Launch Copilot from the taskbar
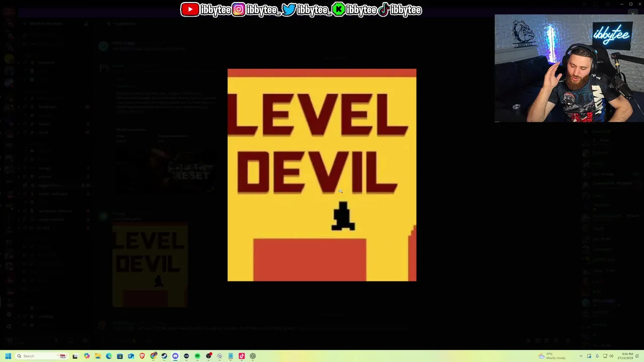 87,356
